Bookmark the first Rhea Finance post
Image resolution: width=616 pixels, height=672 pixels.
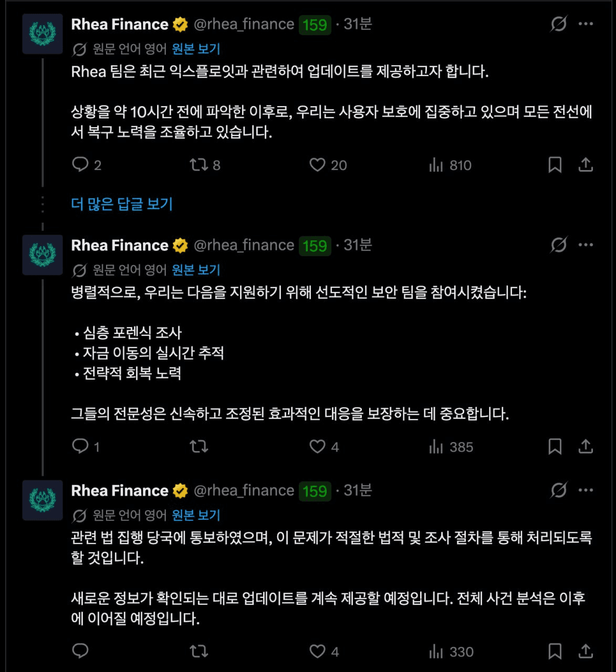click(555, 165)
